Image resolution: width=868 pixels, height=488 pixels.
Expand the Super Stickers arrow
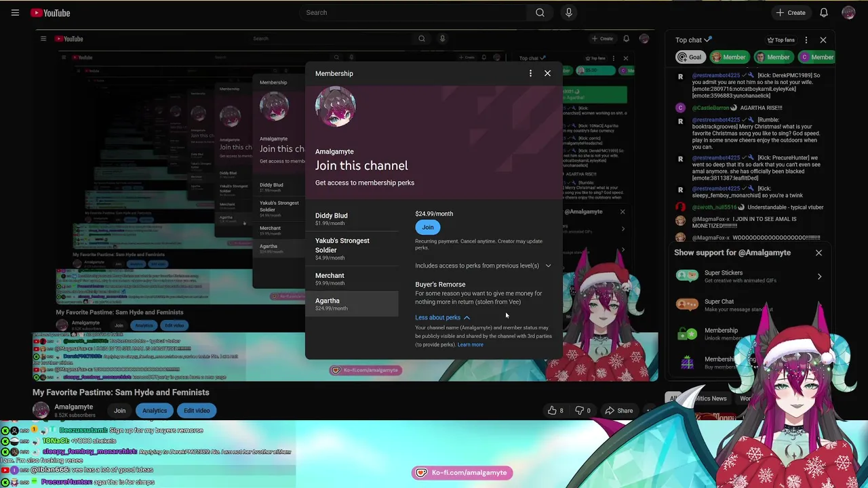tap(819, 277)
